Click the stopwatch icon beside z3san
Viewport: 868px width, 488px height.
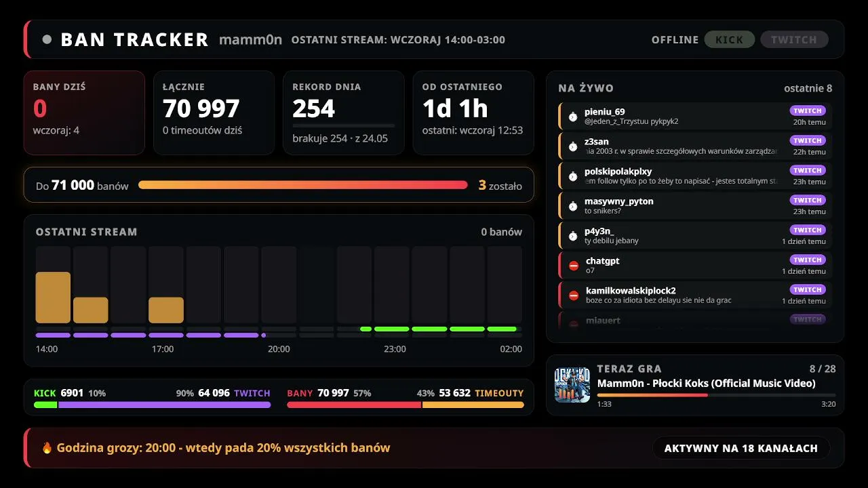pos(573,146)
